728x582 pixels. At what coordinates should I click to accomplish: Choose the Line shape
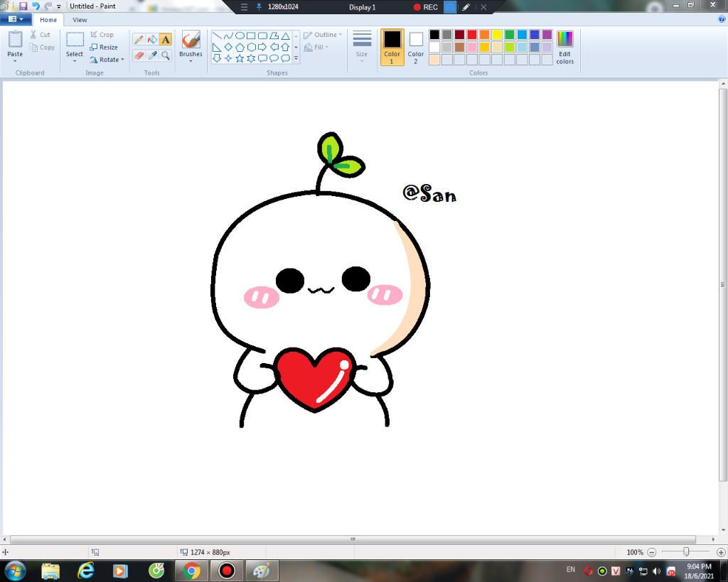tap(217, 36)
